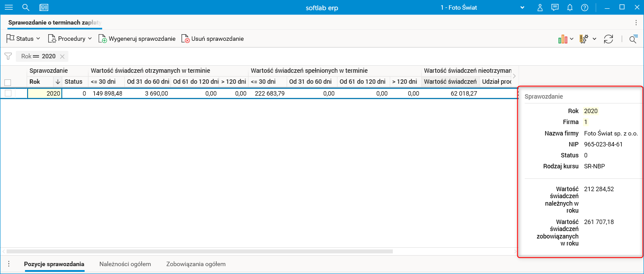The height and width of the screenshot is (274, 644).
Task: Expand the view settings dropdown arrow
Action: click(x=594, y=39)
